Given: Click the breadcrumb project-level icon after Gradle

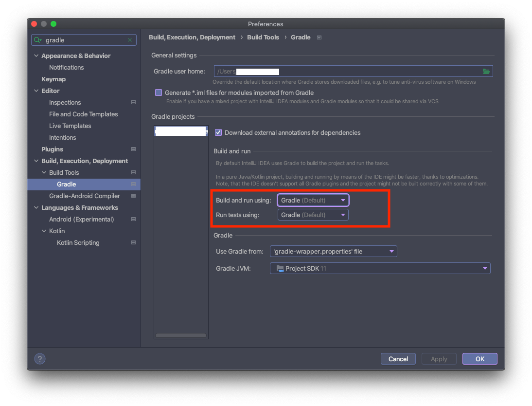Looking at the screenshot, I should [x=319, y=37].
